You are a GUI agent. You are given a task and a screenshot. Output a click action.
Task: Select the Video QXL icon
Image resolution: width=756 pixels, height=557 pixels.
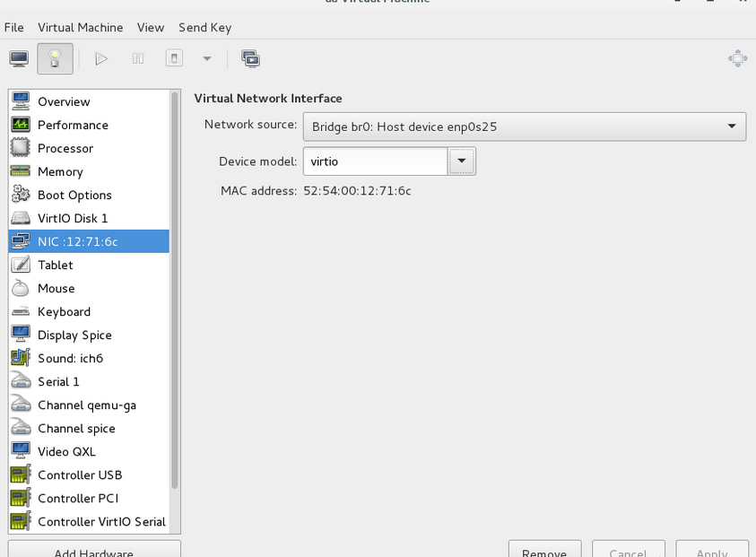pyautogui.click(x=21, y=451)
